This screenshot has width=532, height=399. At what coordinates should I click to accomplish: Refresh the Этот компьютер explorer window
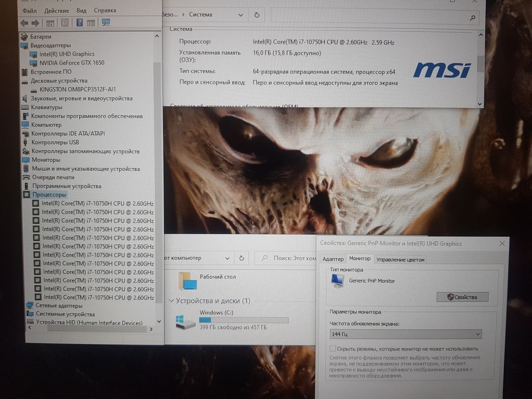click(x=242, y=258)
